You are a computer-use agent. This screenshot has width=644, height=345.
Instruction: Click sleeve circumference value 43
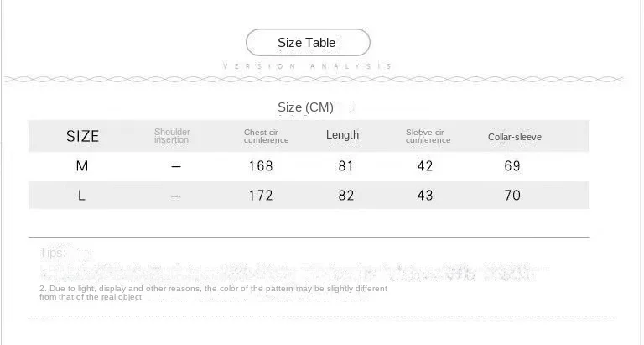tap(425, 196)
